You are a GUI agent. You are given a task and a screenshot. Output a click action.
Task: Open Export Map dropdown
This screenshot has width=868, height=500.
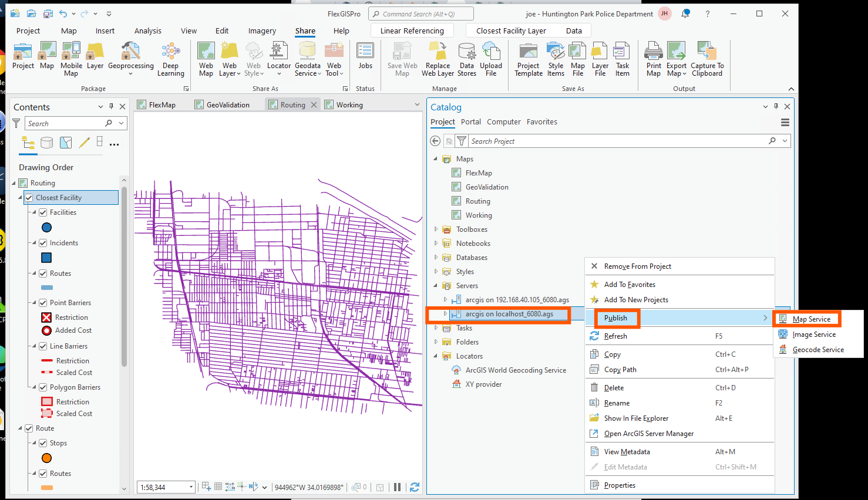(684, 74)
